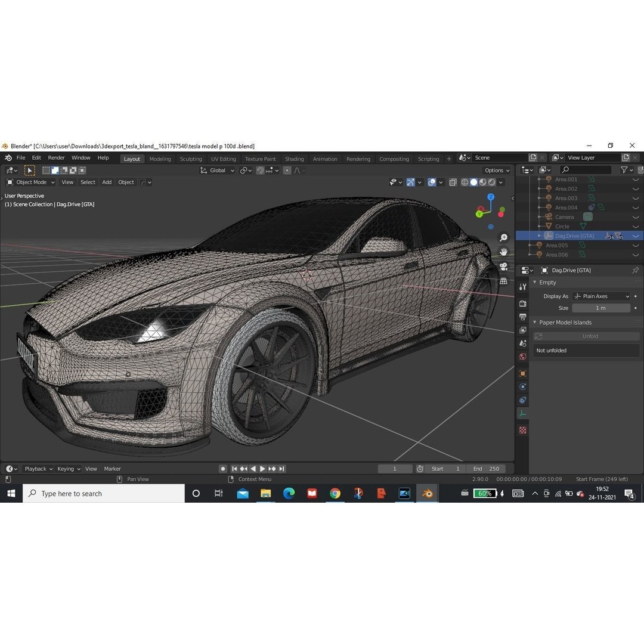Select the Tool properties tab icon
644x644 pixels.
pyautogui.click(x=522, y=287)
